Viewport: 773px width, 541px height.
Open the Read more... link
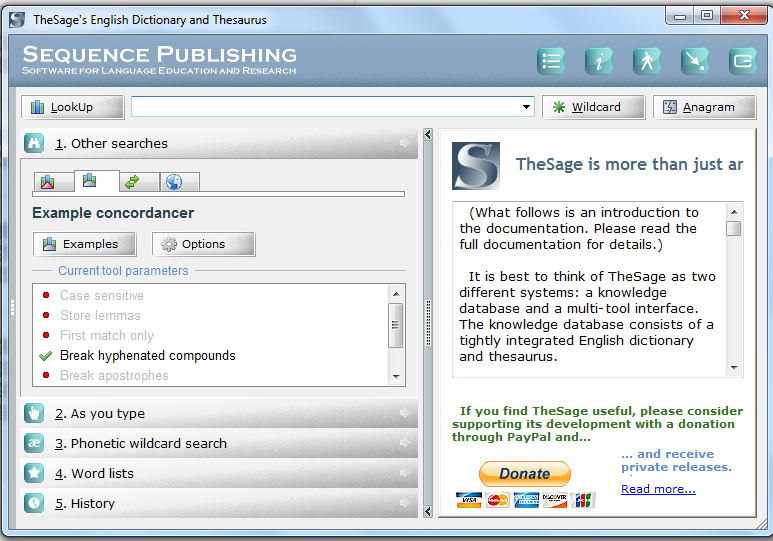tap(658, 489)
